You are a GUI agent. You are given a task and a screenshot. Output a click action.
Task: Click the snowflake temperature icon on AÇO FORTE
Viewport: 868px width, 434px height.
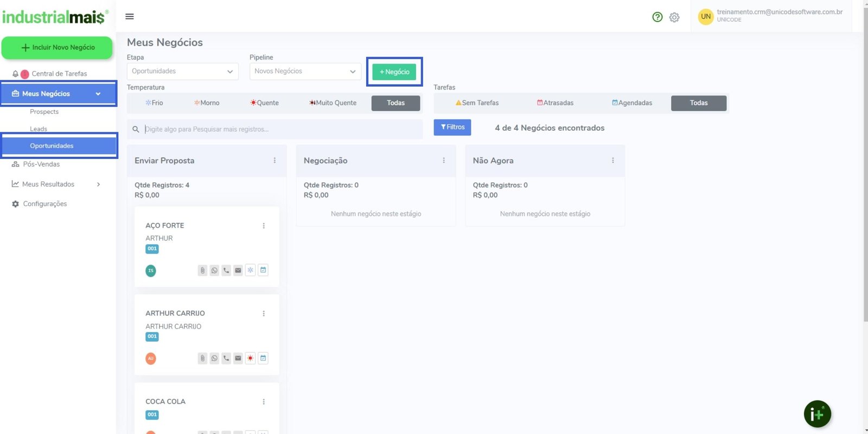[x=250, y=270]
